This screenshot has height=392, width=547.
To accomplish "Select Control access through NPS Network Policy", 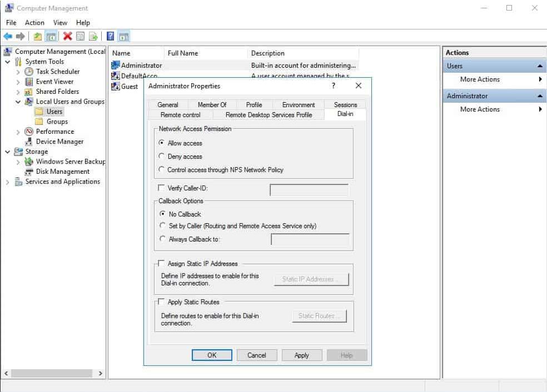I will pyautogui.click(x=161, y=169).
